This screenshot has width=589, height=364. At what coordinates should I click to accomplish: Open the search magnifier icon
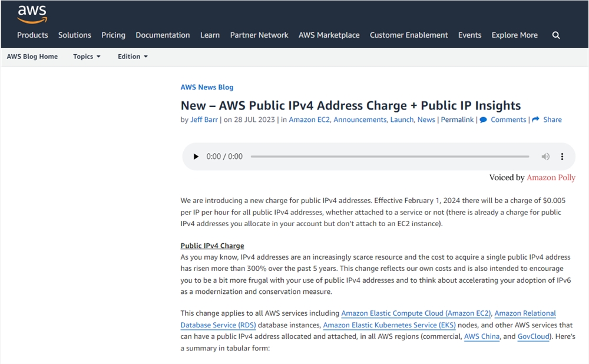point(556,35)
